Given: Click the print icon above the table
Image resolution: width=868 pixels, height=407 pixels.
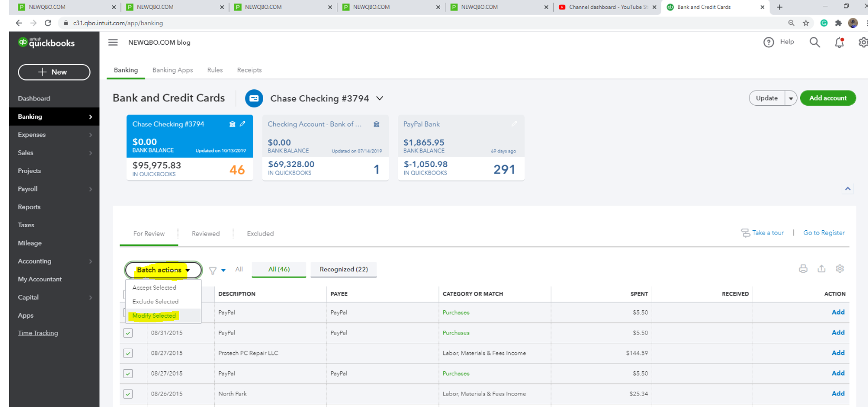Looking at the screenshot, I should pos(803,269).
